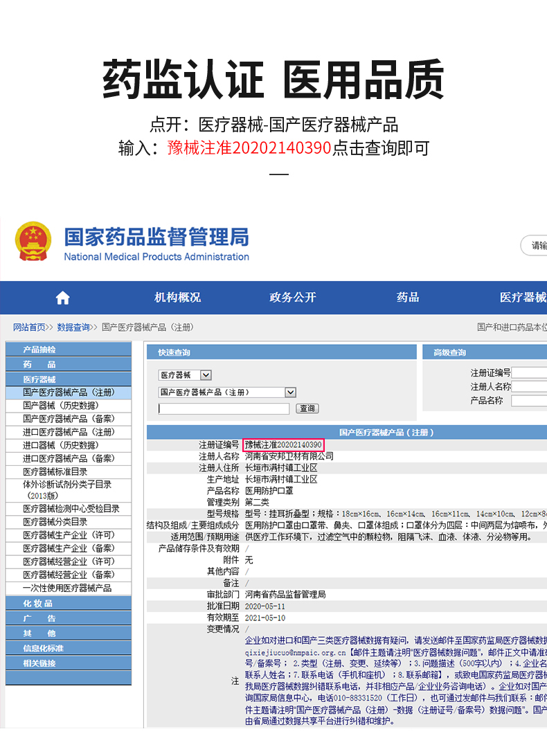Expand 信息化标准 sidebar section

69,649
